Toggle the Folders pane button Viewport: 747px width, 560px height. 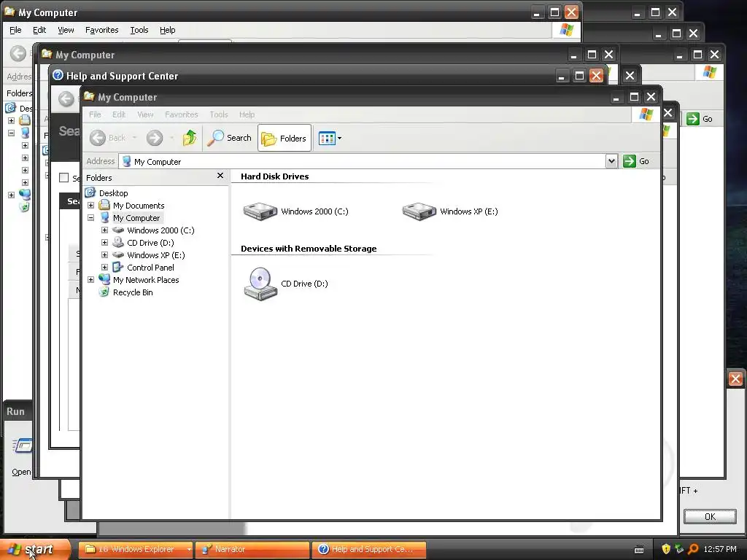[285, 138]
